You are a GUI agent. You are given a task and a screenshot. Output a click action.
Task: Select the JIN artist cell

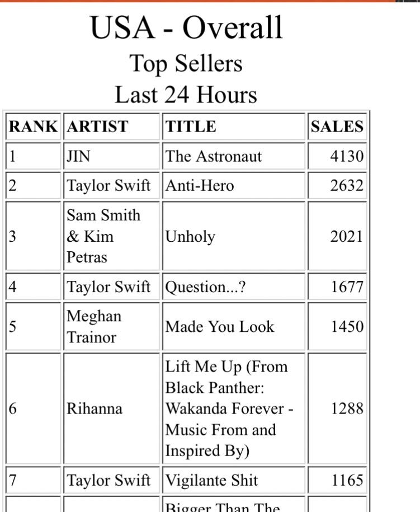[78, 156]
